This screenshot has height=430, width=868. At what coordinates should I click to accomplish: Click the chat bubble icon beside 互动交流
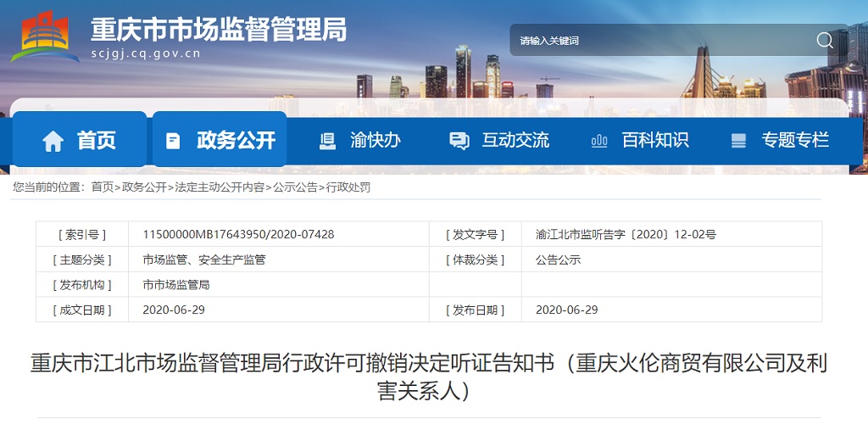[459, 141]
